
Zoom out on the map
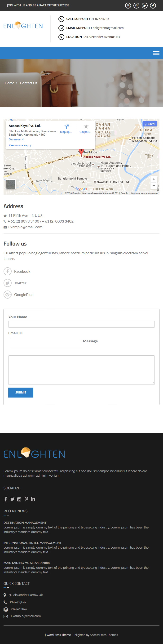[x=154, y=186]
